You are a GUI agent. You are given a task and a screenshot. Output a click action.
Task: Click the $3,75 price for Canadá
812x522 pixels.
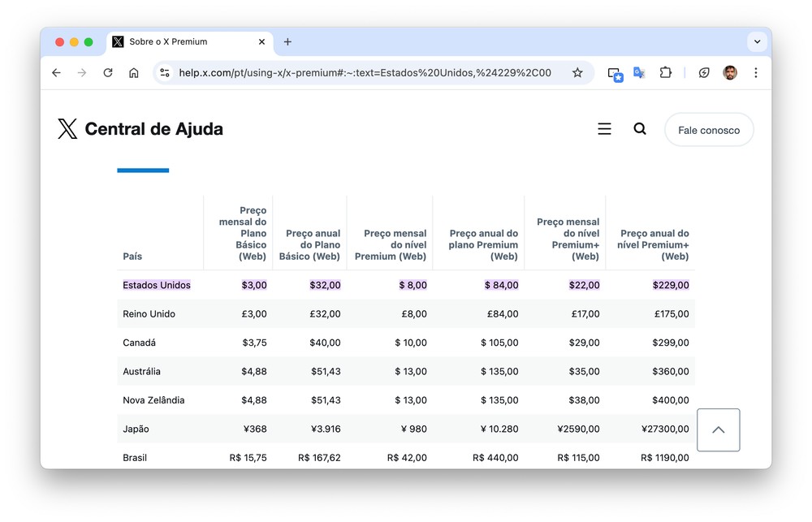[254, 343]
